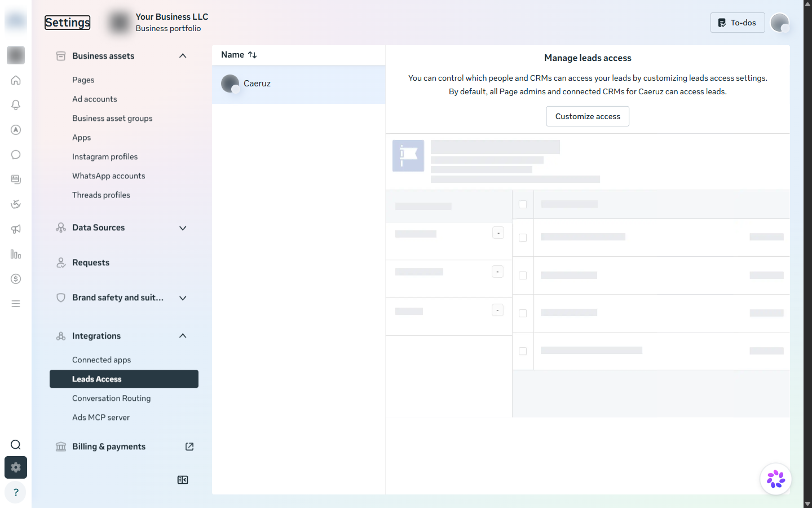Open Inbox speech bubble icon
Viewport: 812px width, 508px height.
click(x=16, y=155)
